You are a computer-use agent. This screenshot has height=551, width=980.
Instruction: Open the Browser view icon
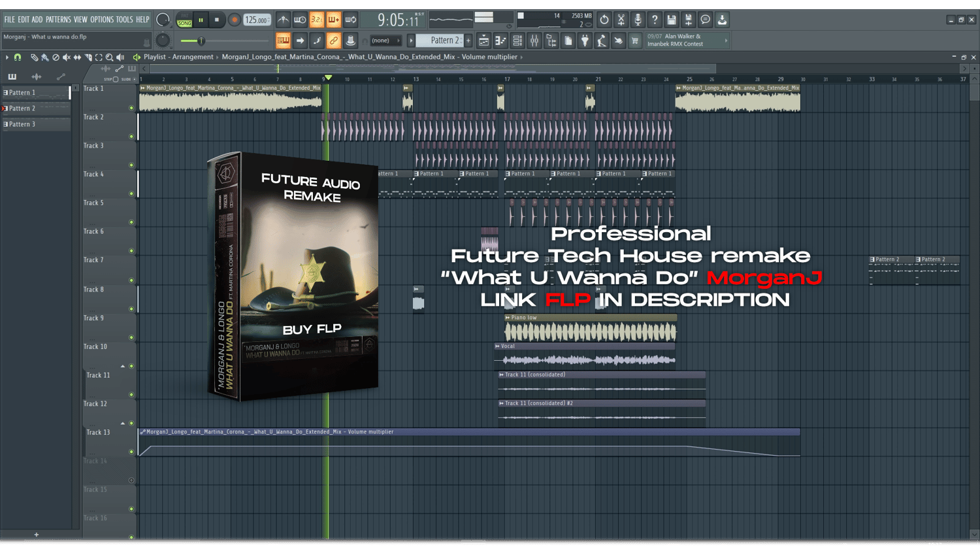coord(551,41)
